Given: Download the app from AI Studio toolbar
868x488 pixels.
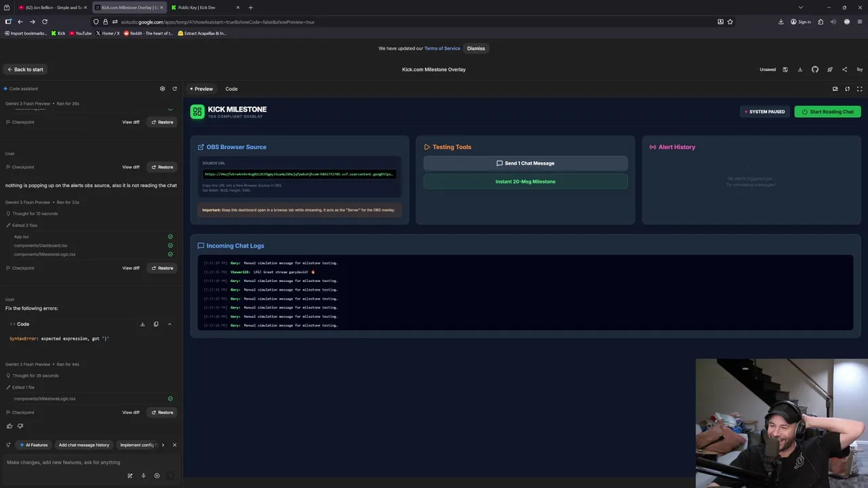Looking at the screenshot, I should 800,69.
